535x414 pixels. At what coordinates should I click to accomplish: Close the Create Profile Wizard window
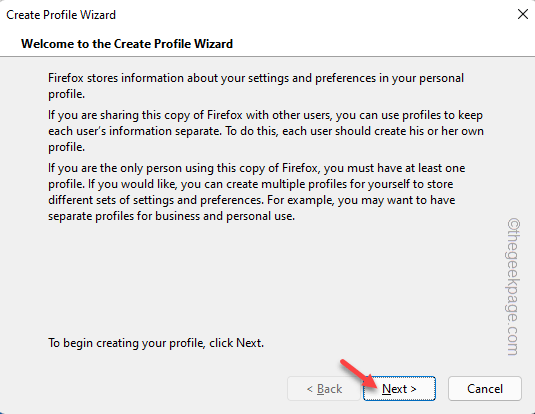[x=522, y=14]
